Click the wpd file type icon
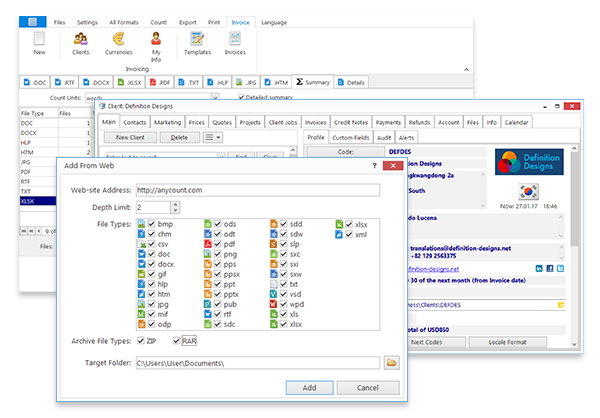 (x=274, y=304)
